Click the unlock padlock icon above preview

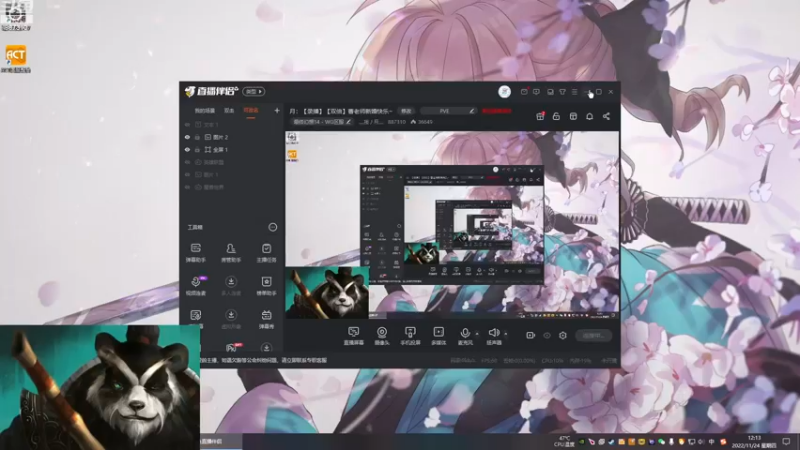pyautogui.click(x=556, y=116)
